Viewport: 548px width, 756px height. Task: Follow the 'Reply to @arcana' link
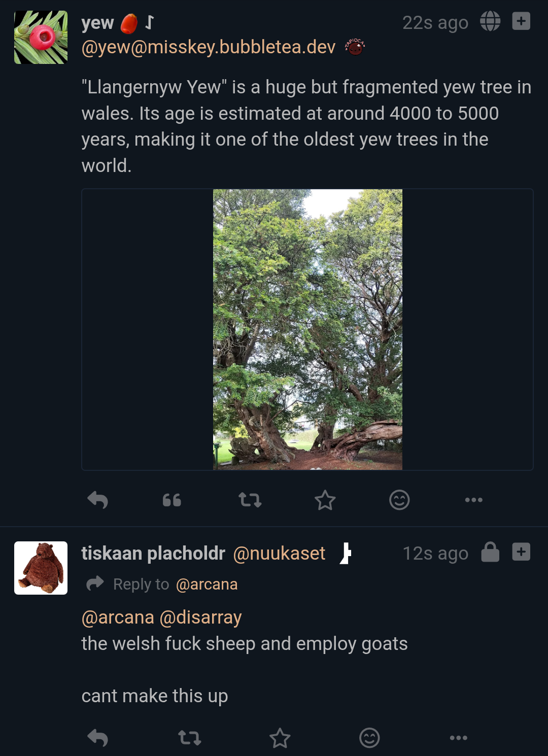206,585
